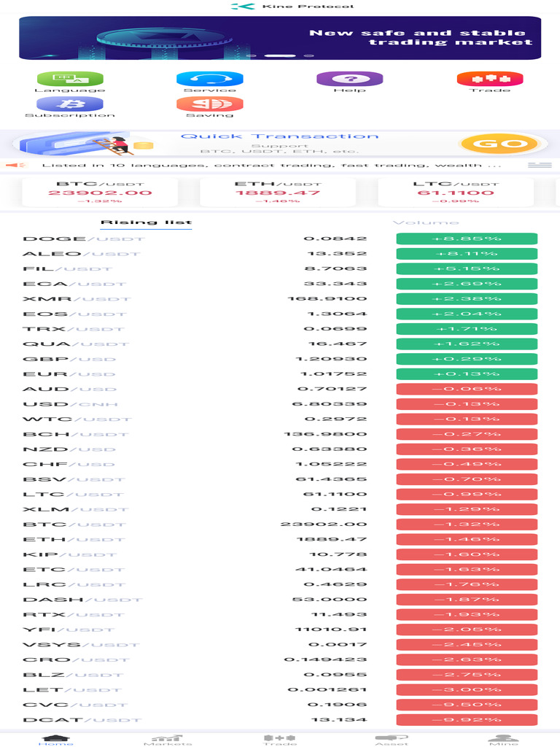Viewport: 560px width, 747px height.
Task: Select the BLZ/USDT row
Action: click(x=280, y=675)
